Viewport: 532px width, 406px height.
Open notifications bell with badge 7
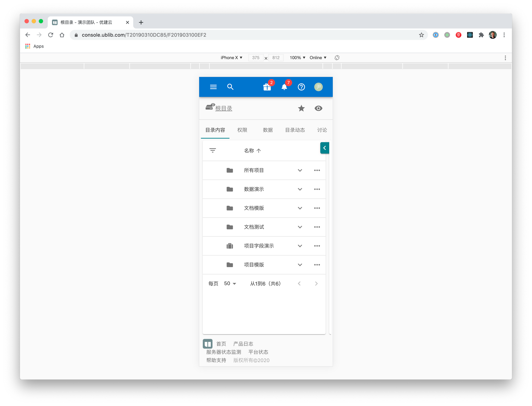coord(284,87)
